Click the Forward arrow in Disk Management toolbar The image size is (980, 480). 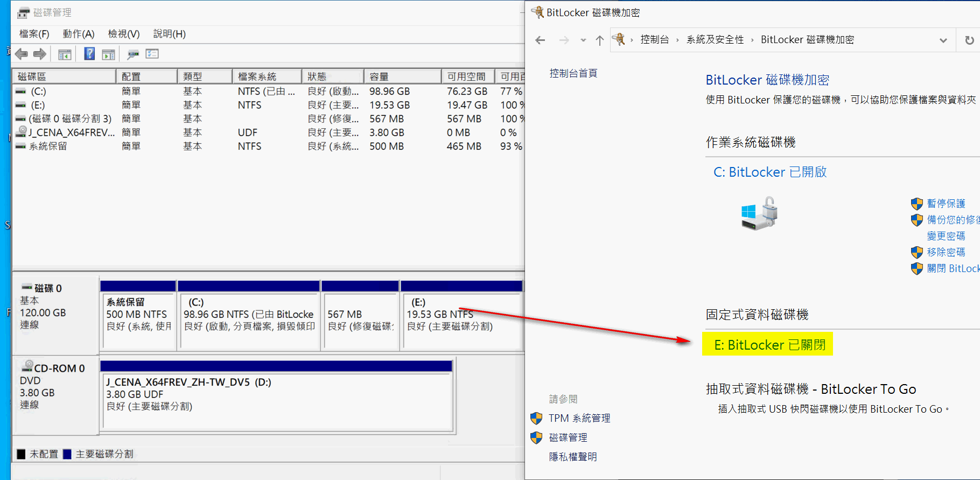coord(40,54)
